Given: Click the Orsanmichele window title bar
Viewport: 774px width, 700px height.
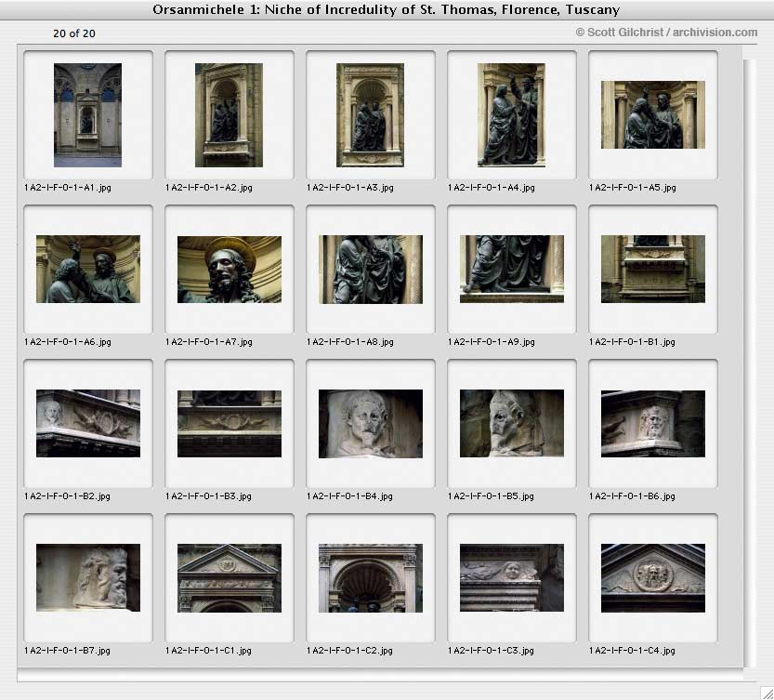Looking at the screenshot, I should click(387, 10).
